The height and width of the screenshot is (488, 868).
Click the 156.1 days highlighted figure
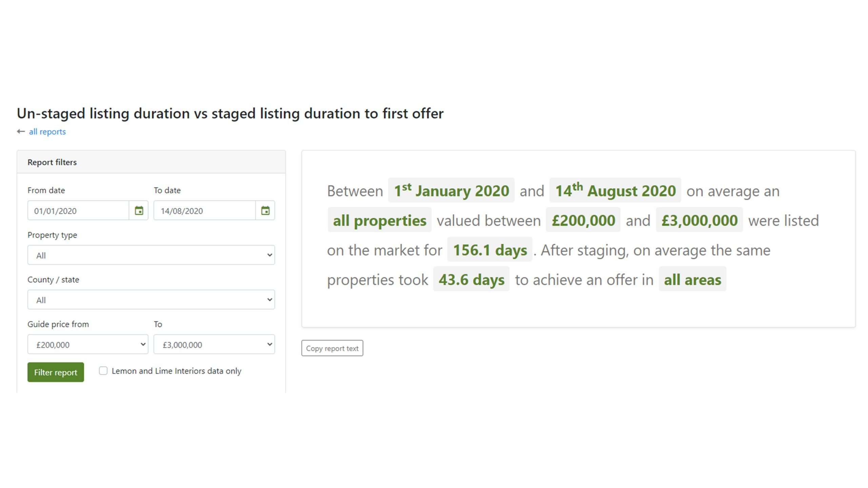[490, 250]
